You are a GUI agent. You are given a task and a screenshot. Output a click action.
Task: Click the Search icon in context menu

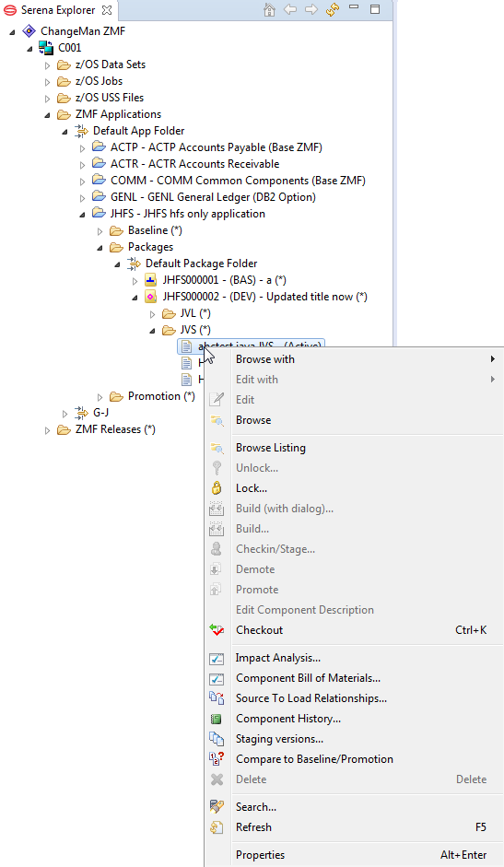(217, 807)
